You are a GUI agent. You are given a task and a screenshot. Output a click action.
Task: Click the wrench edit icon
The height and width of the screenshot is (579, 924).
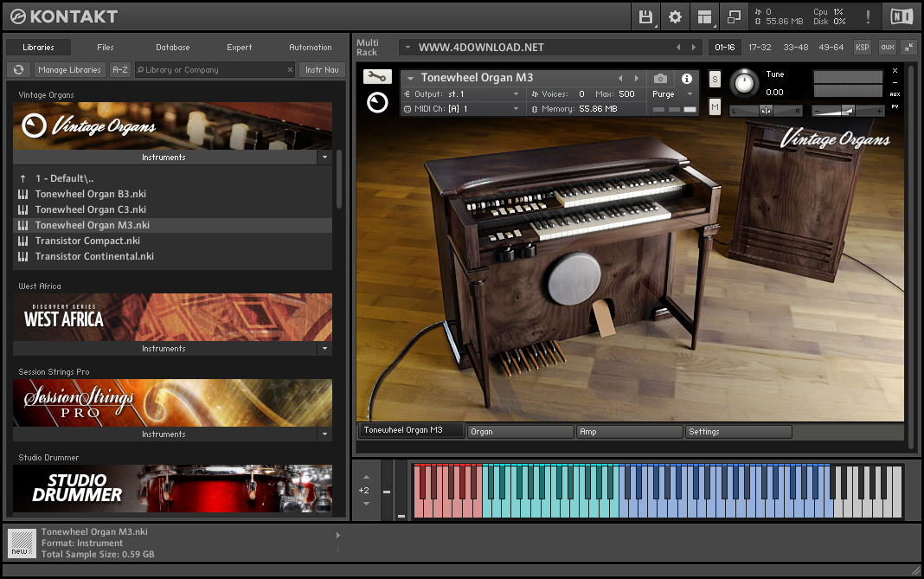click(377, 77)
